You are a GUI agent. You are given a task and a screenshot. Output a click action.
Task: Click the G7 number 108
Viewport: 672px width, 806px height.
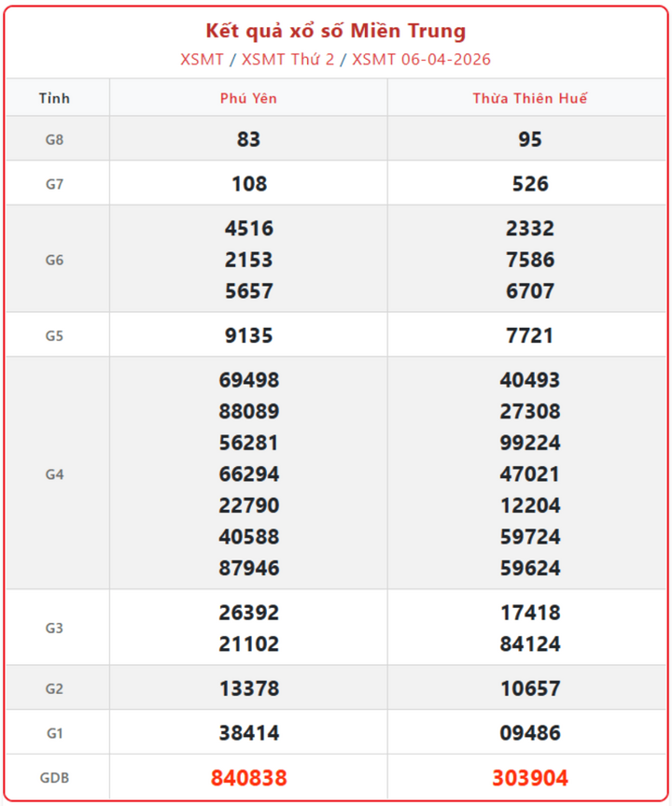point(248,184)
